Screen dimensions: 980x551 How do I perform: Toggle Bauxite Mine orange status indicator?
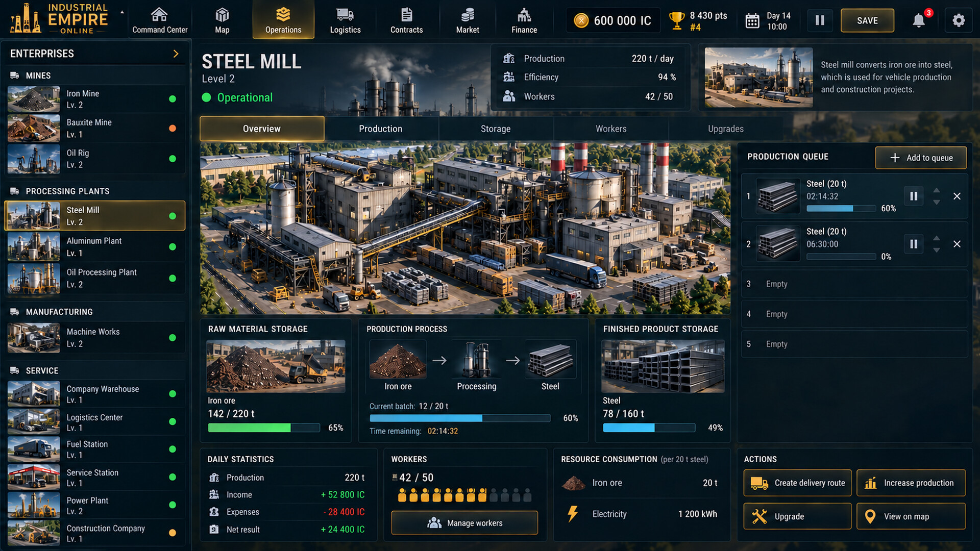[173, 128]
